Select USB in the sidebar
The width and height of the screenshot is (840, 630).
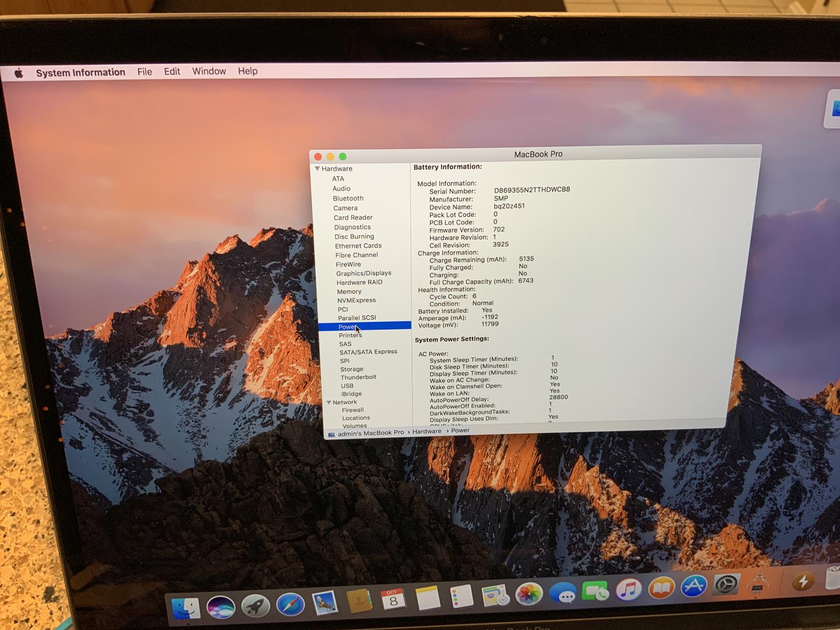[347, 386]
